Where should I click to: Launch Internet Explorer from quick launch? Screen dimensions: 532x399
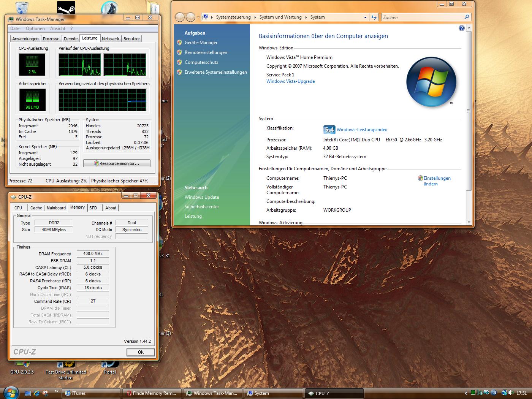pos(36,393)
